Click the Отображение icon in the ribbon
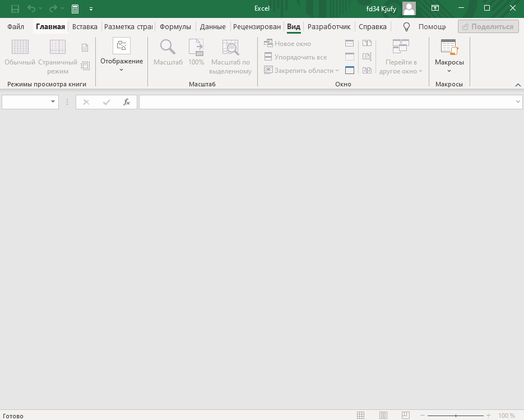Screen dimensions: 524x420 click(122, 46)
